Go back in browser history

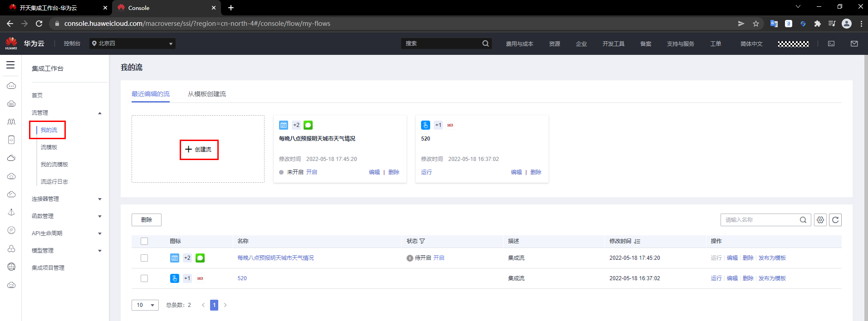(10, 24)
